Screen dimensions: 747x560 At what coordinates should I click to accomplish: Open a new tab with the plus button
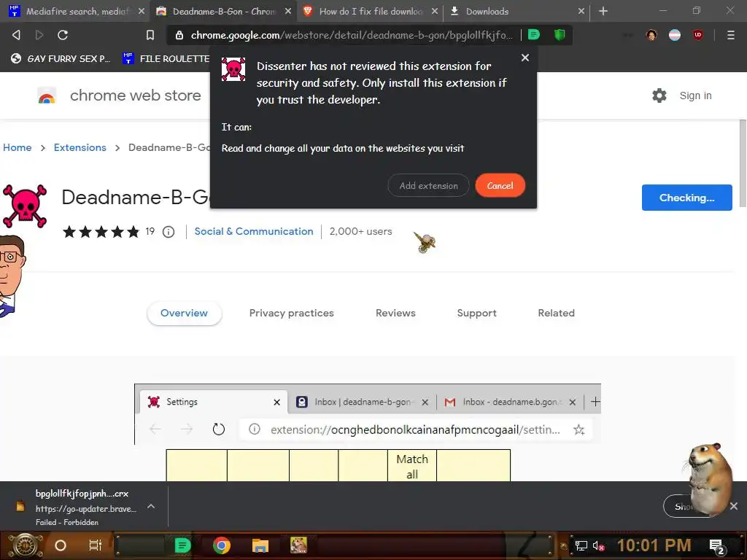(x=603, y=11)
